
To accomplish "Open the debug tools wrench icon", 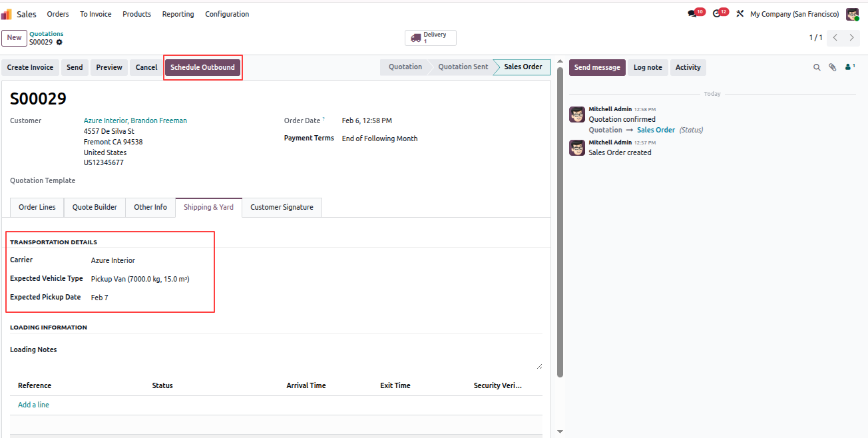I will click(x=740, y=14).
